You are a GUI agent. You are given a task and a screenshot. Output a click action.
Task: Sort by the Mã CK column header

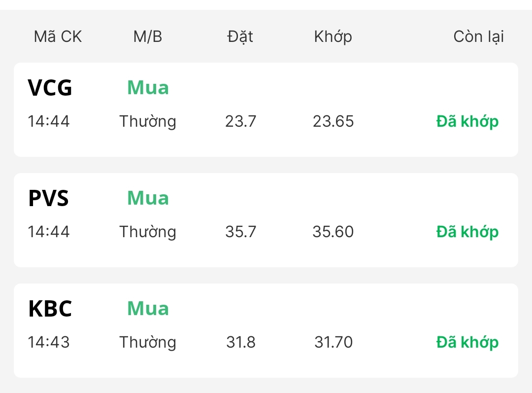[58, 36]
